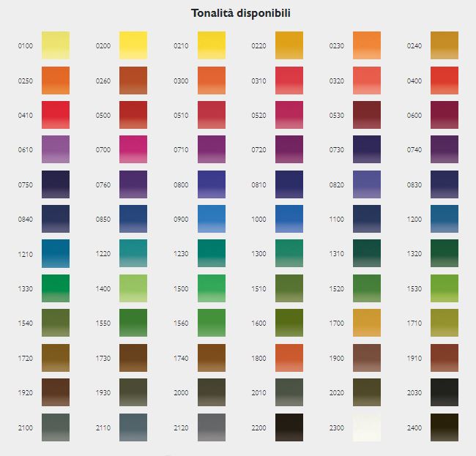Select the white swatch 2300
The image size is (476, 456).
point(367,427)
